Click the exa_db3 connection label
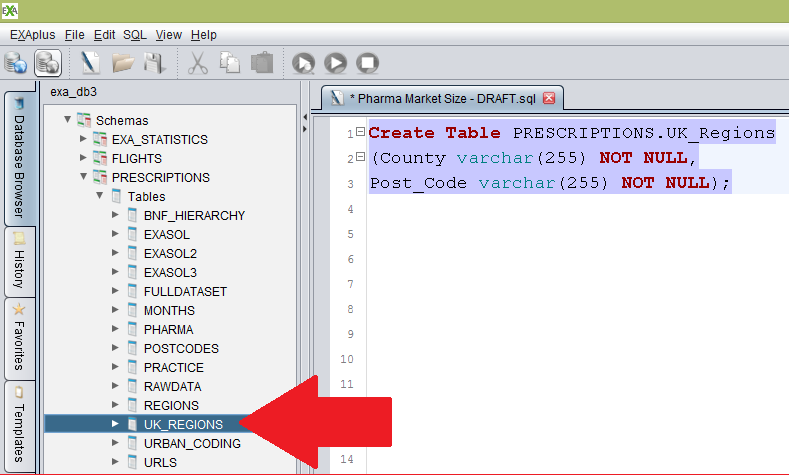The image size is (789, 475). point(73,92)
